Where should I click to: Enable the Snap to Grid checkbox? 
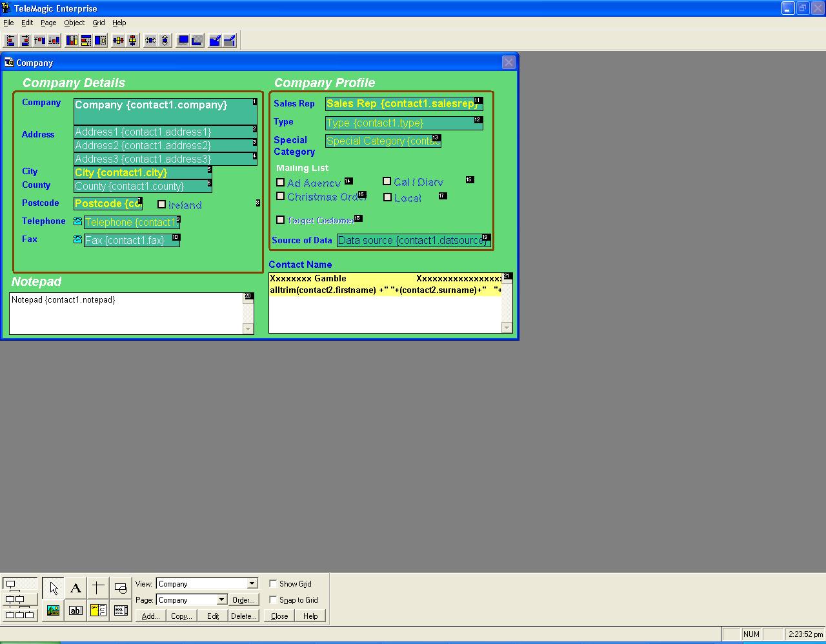[x=273, y=599]
